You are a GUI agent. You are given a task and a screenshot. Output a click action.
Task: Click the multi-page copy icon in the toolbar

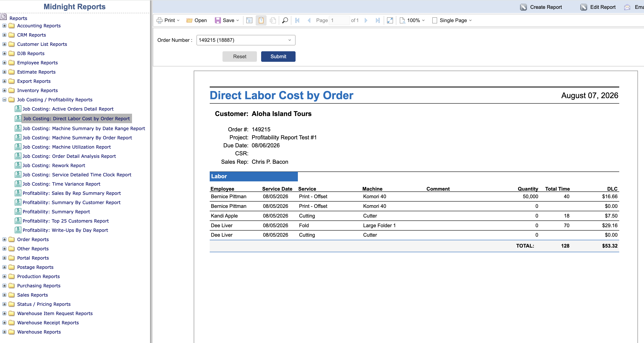tap(273, 20)
